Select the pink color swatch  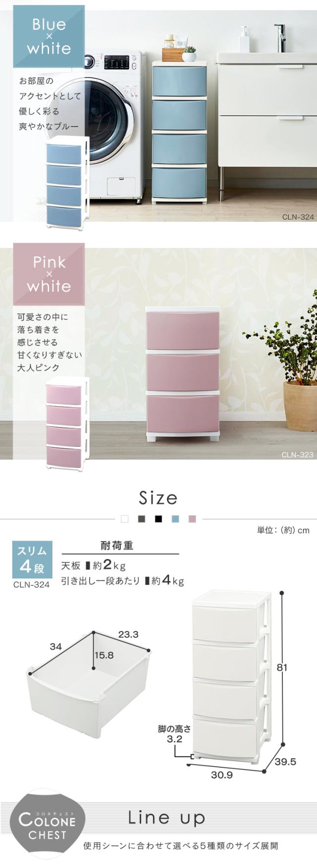tap(192, 519)
